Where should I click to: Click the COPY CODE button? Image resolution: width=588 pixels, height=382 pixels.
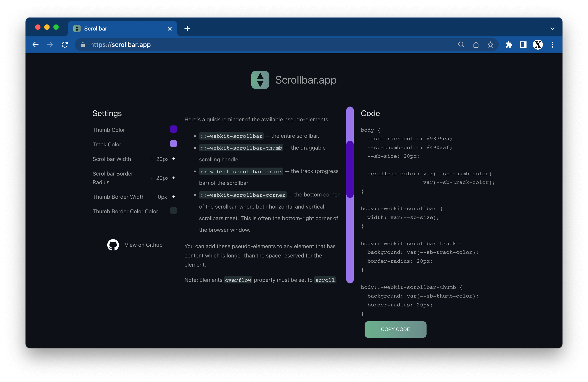coord(395,329)
